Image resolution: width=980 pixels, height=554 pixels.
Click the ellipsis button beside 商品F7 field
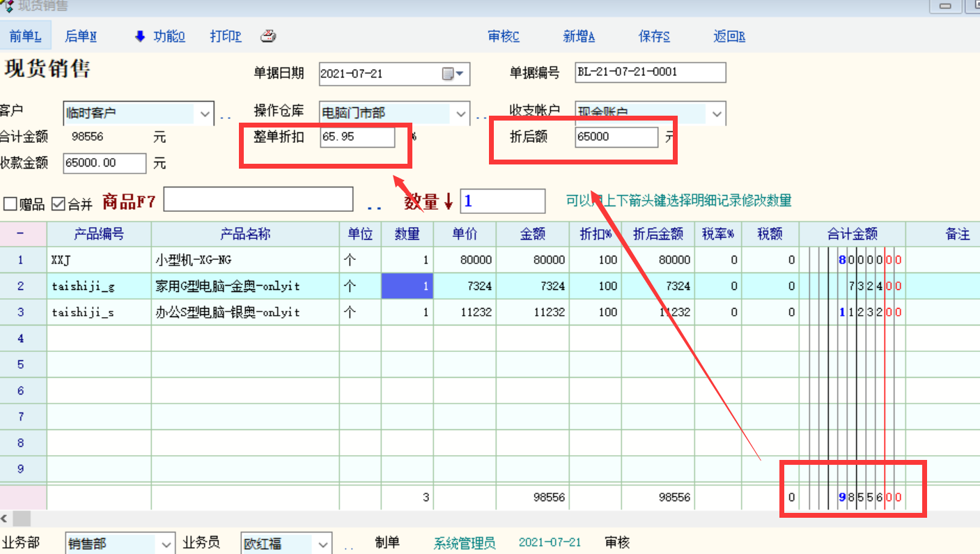point(374,206)
